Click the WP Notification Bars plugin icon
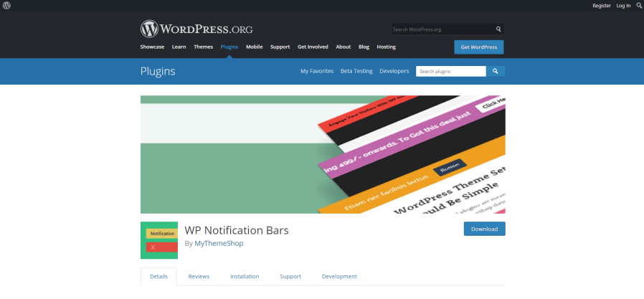Screen dimensions: 644x299 point(159,240)
